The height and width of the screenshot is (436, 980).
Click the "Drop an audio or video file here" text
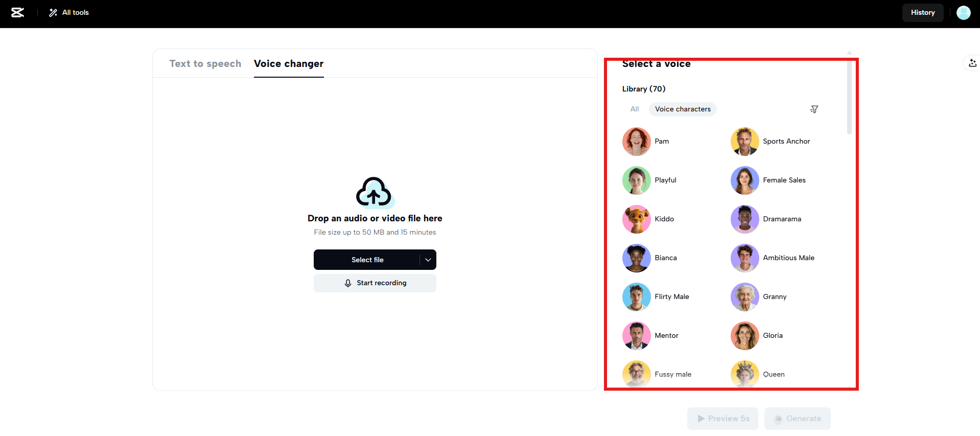point(375,218)
